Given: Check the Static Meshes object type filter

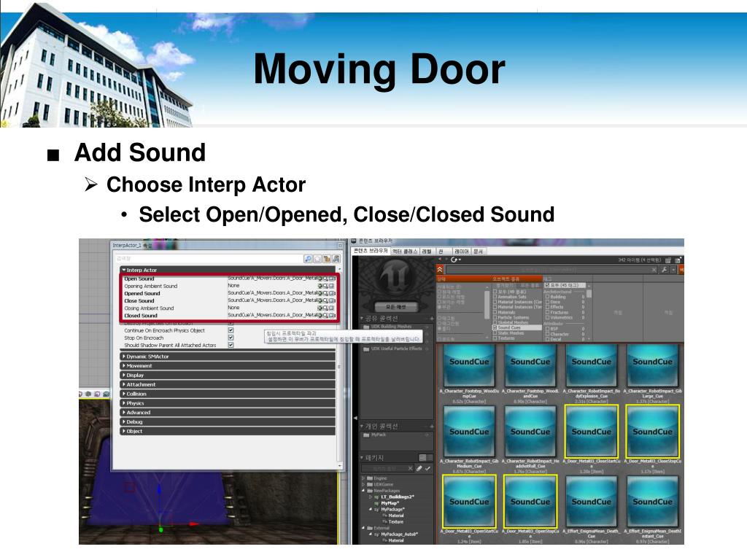Looking at the screenshot, I should (495, 332).
